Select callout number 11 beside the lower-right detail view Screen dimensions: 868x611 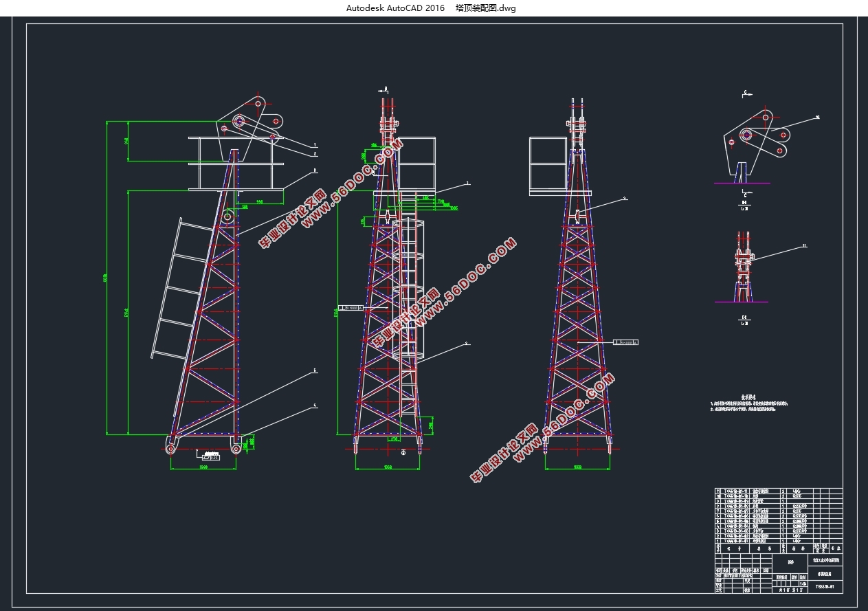tap(805, 245)
